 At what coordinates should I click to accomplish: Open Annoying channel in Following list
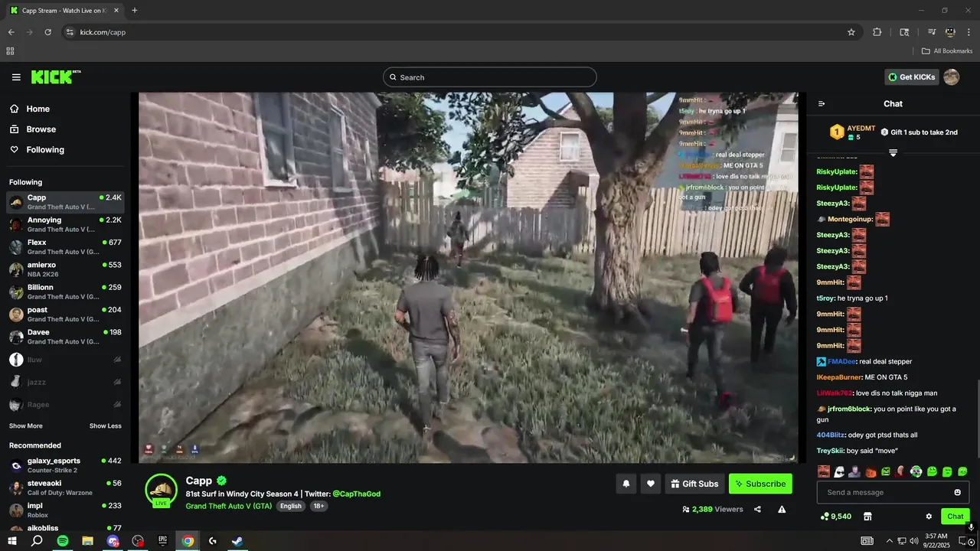65,224
